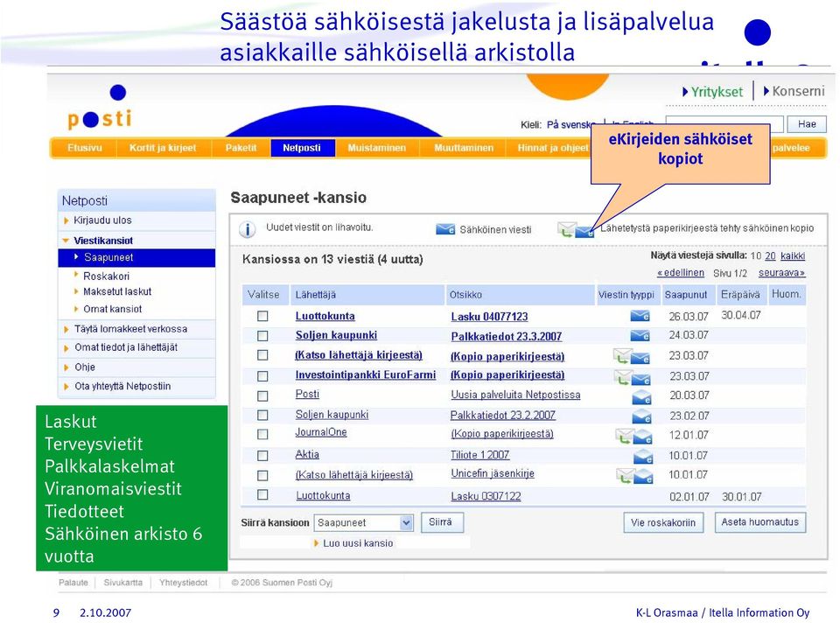
Task: Open the Tiliote 1 2007 message
Action: point(480,455)
